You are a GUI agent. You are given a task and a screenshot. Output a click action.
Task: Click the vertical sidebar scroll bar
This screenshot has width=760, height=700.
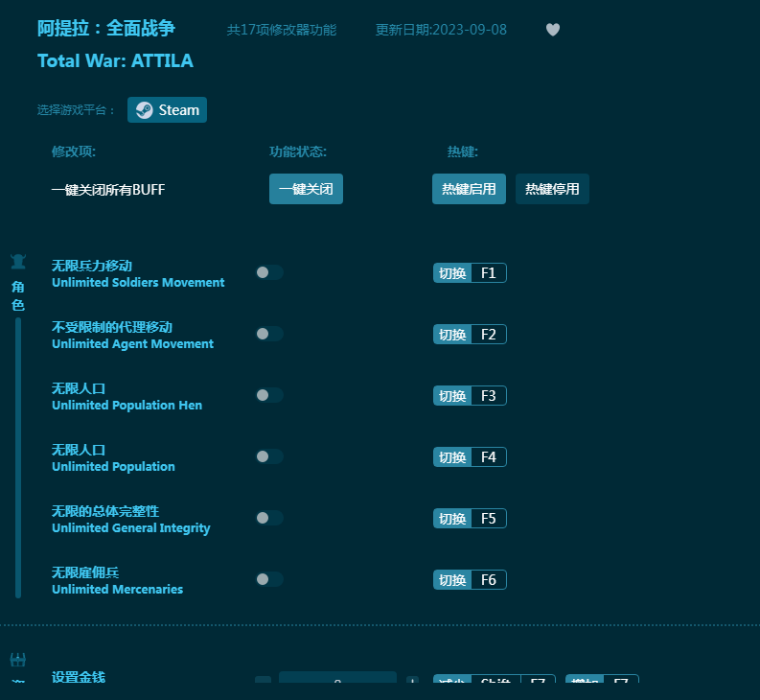point(18,458)
